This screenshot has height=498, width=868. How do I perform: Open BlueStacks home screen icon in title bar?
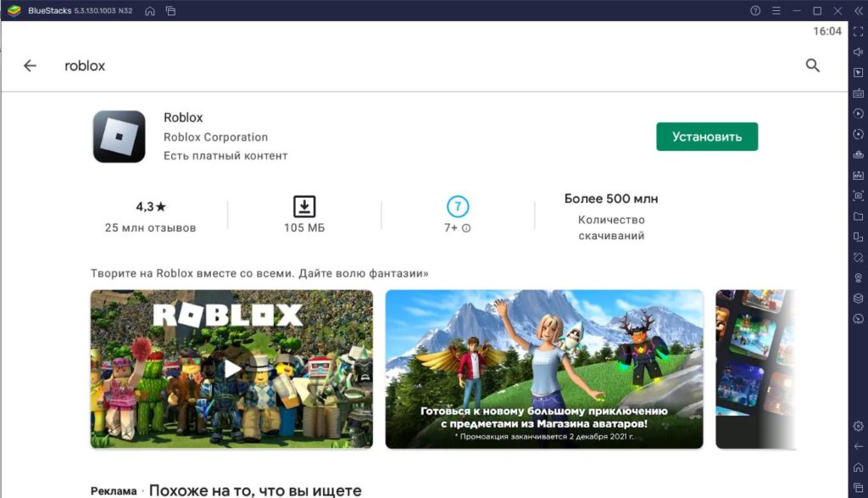pos(150,10)
